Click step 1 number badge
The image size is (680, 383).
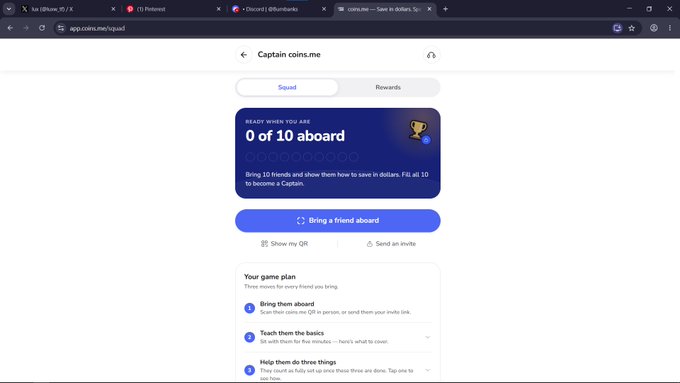coord(249,308)
